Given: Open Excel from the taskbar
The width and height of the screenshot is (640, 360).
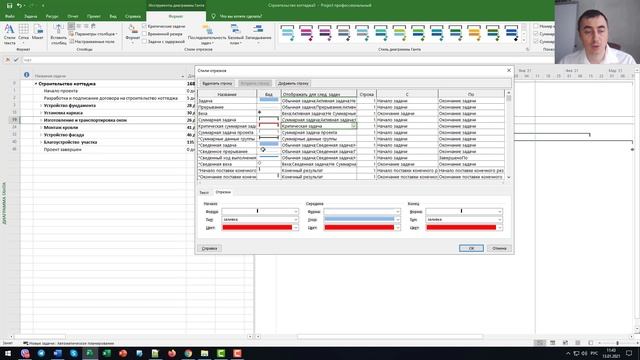Looking at the screenshot, I should [x=107, y=353].
